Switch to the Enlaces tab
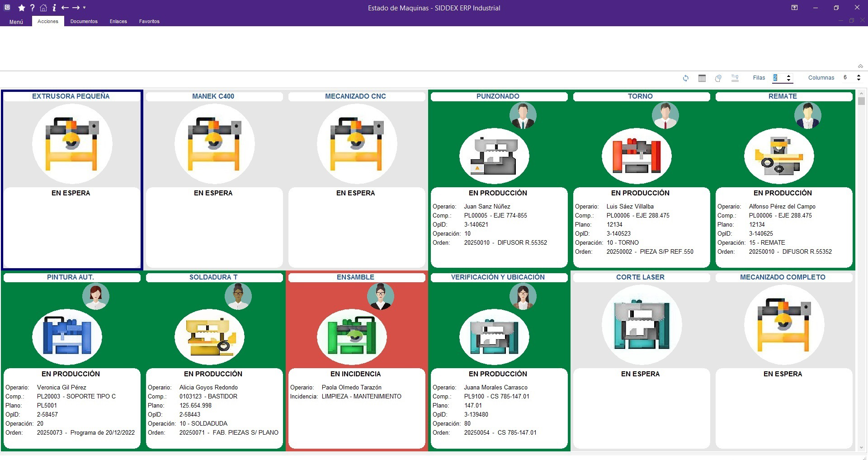This screenshot has width=868, height=460. pyautogui.click(x=118, y=21)
